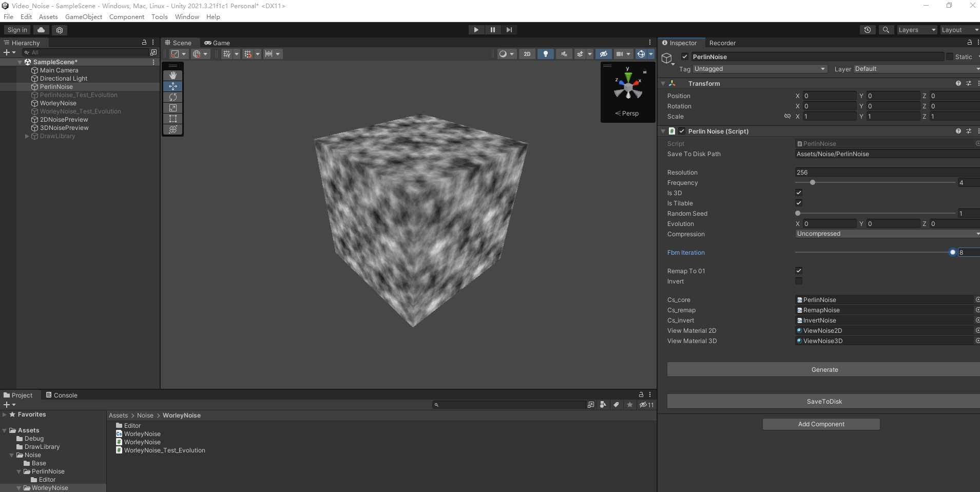
Task: Expand the DrawLibrary object in Hierarchy
Action: coord(27,136)
